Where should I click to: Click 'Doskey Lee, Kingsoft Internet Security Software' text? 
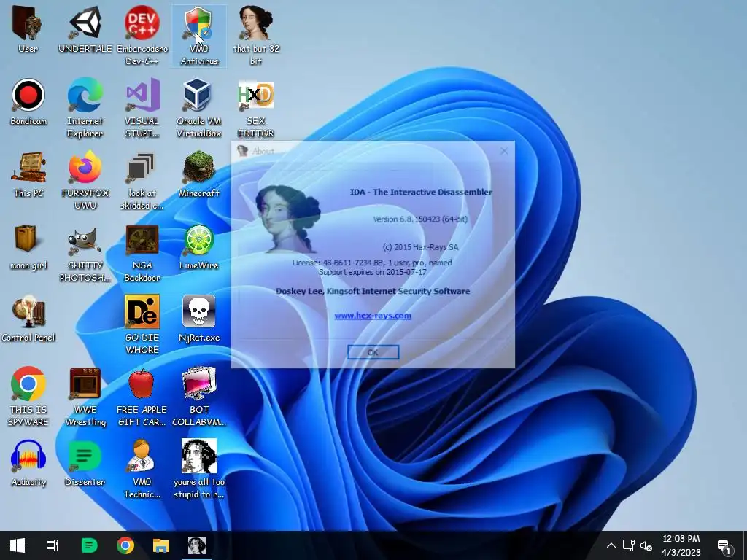[373, 291]
